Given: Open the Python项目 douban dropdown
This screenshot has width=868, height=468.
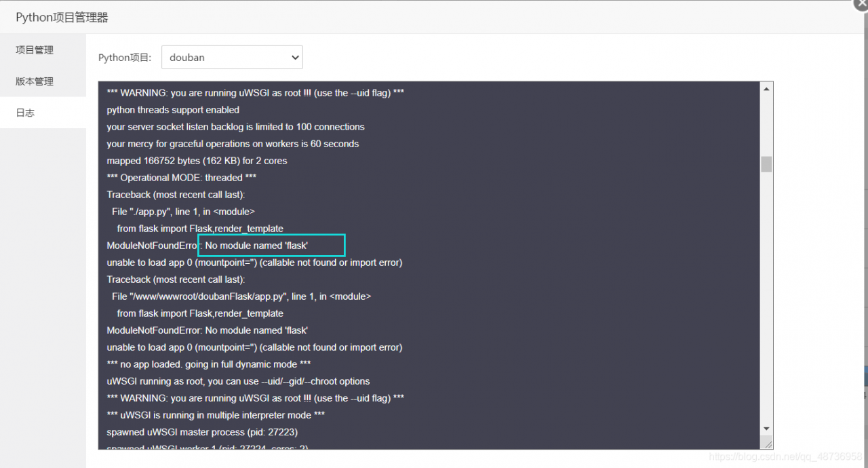Looking at the screenshot, I should [232, 58].
